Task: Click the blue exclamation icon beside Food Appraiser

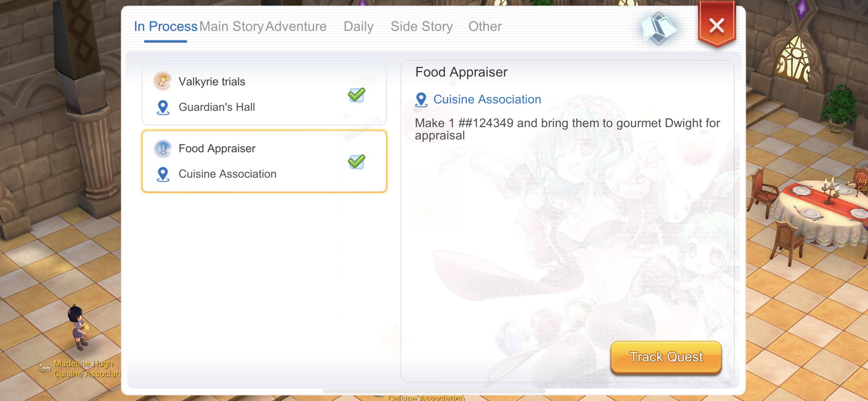Action: [x=164, y=148]
